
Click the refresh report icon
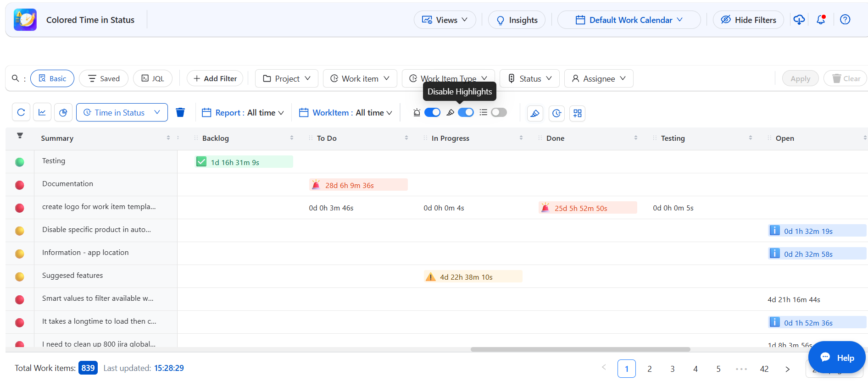(x=21, y=112)
